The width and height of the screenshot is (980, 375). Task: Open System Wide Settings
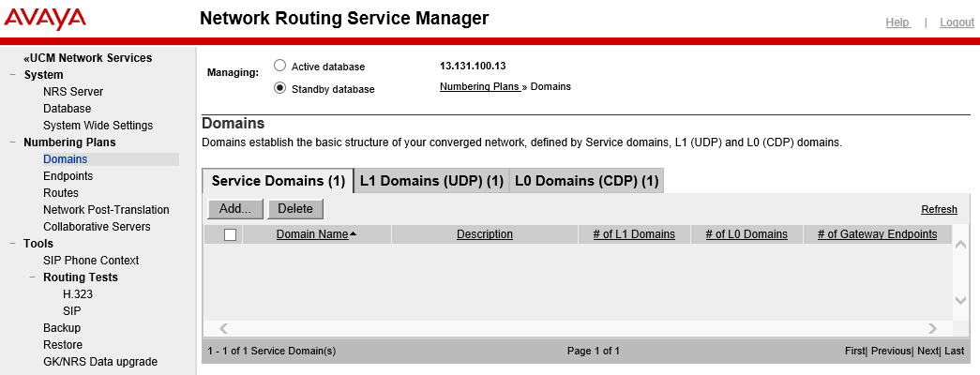click(98, 125)
